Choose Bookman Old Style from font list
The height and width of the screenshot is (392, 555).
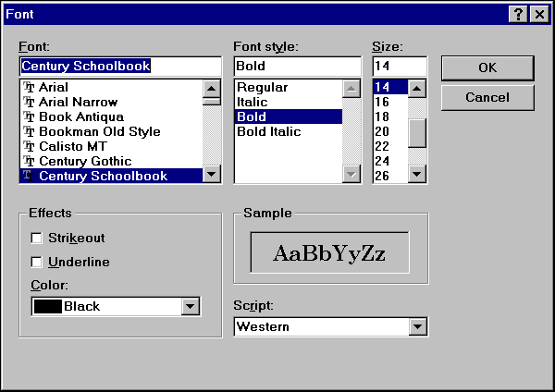pos(99,131)
